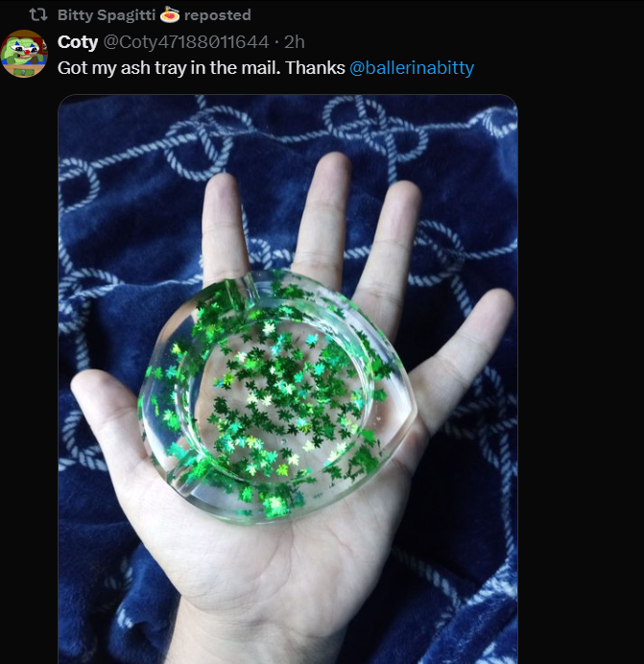The height and width of the screenshot is (664, 644).
Task: Click the repost arrows icon
Action: pyautogui.click(x=38, y=15)
